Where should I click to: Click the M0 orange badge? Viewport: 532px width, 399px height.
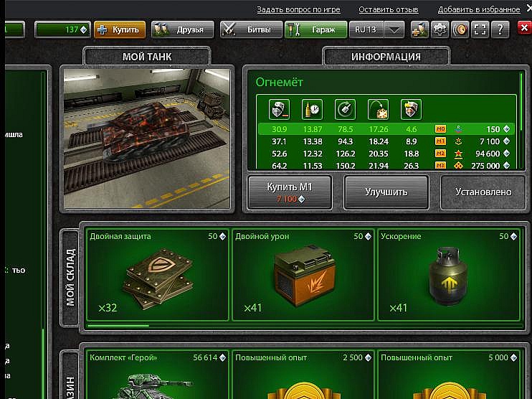point(440,129)
